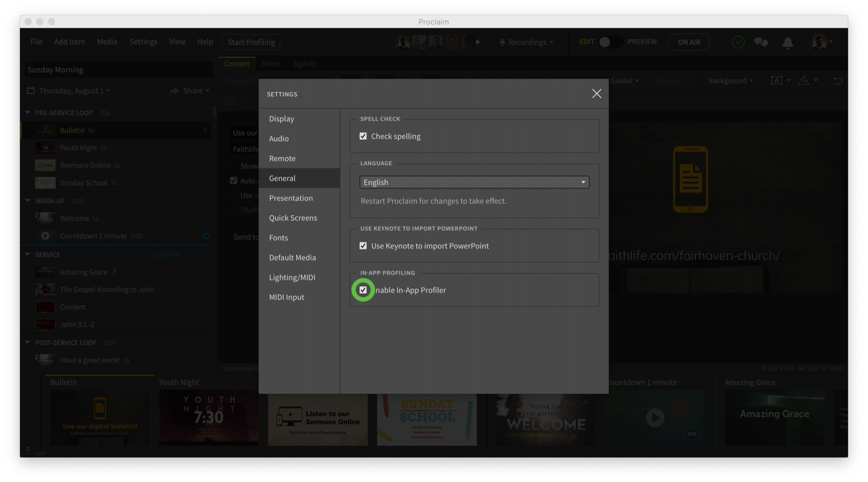The image size is (868, 482).
Task: Collapse the POST-SERVICE LOOP section
Action: pyautogui.click(x=28, y=343)
